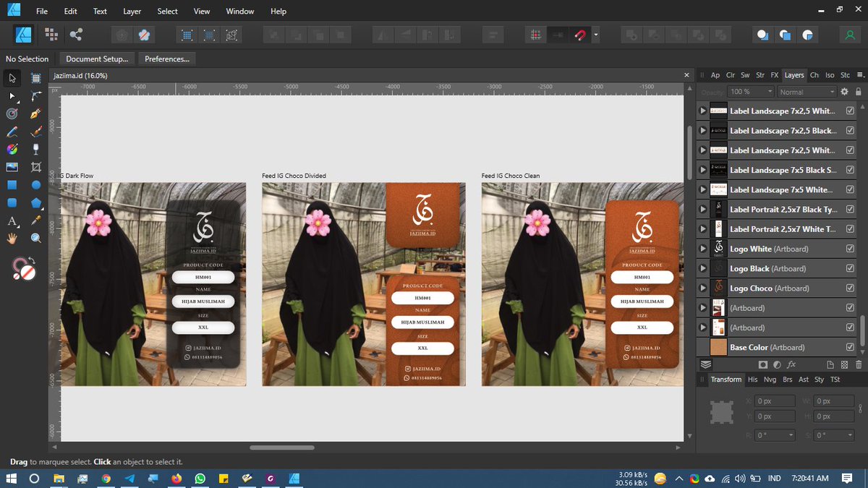Uncheck visibility of Logo White artboard
Viewport: 868px width, 488px height.
(850, 249)
